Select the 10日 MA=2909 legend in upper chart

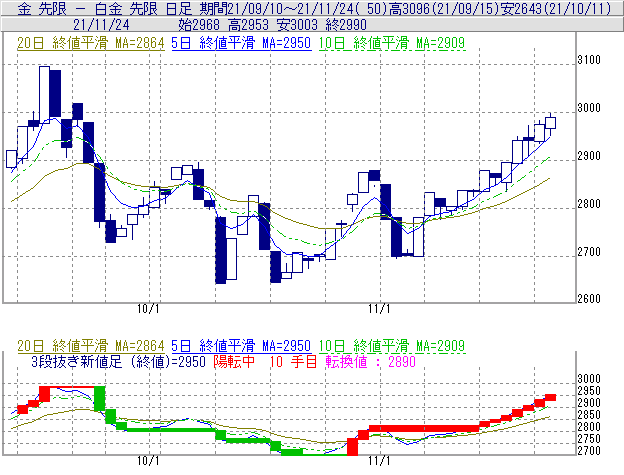(392, 43)
